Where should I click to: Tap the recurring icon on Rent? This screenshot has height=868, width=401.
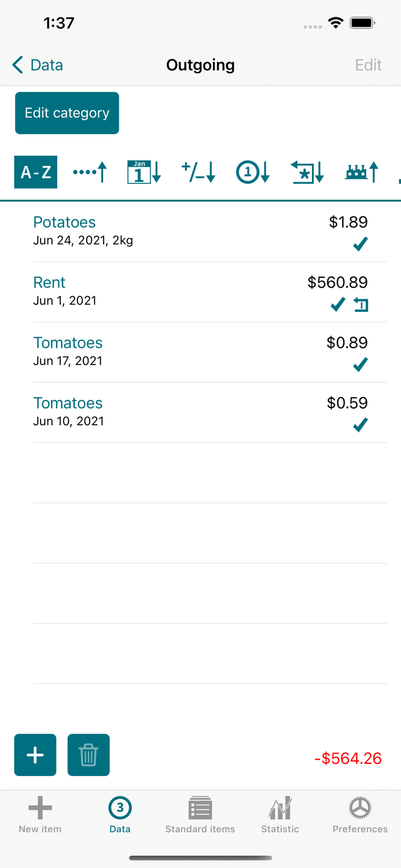(361, 304)
